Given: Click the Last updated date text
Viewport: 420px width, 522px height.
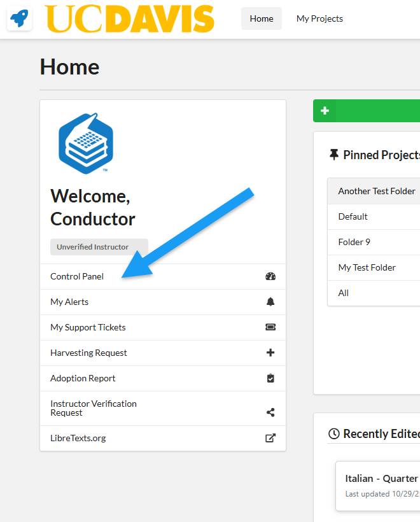Looking at the screenshot, I should pyautogui.click(x=382, y=494).
